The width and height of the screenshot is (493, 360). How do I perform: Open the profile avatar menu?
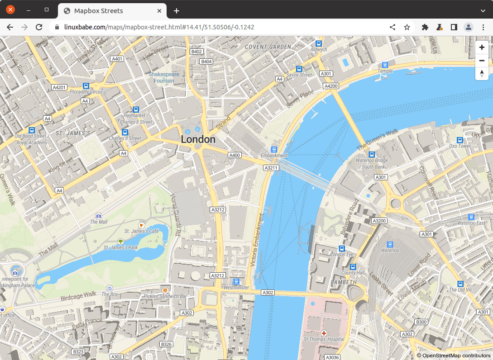pyautogui.click(x=468, y=27)
